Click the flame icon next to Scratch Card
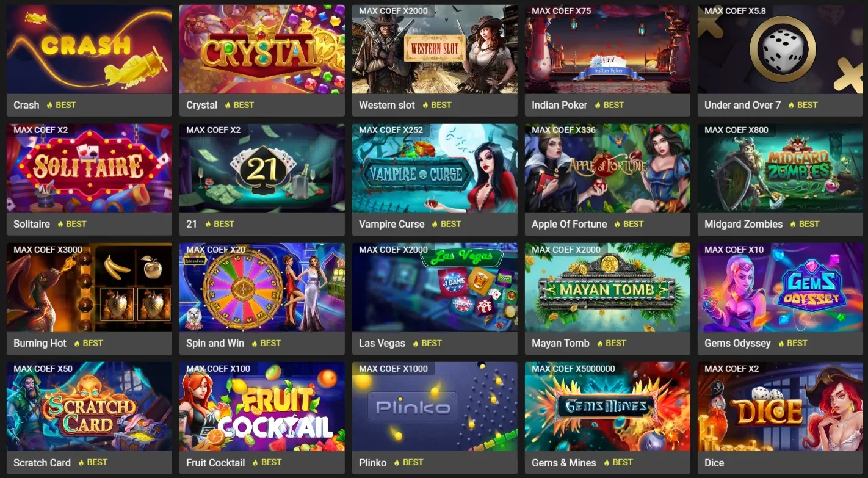This screenshot has width=868, height=478. tap(81, 462)
